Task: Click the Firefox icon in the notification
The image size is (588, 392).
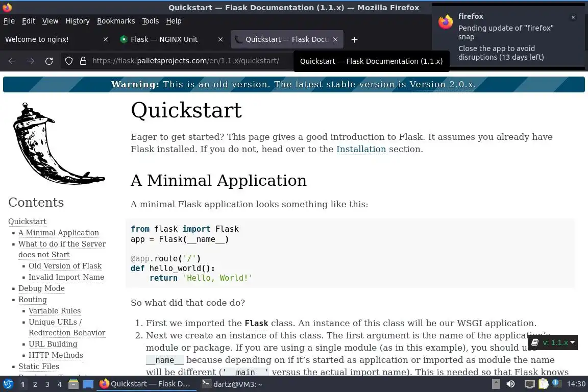Action: point(446,22)
